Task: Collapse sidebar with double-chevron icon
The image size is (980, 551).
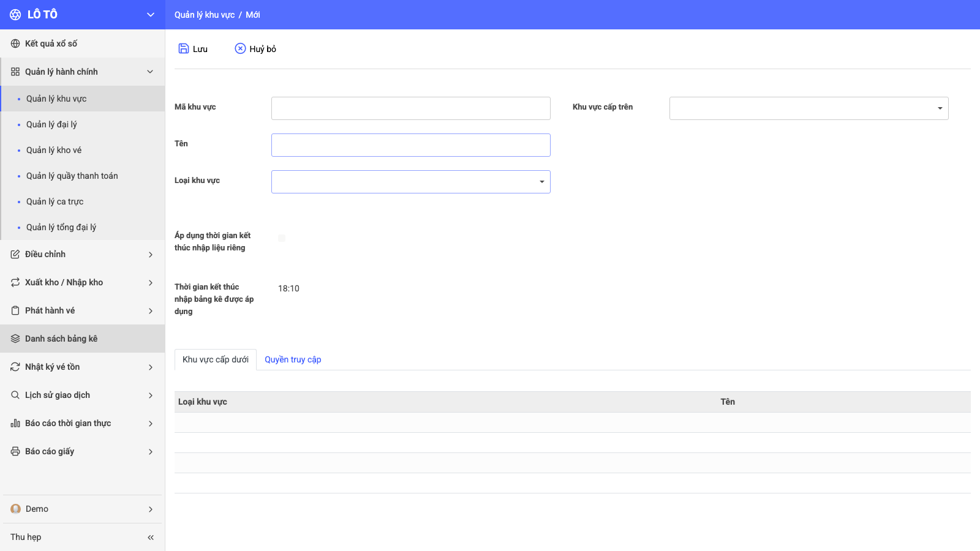Action: 151,537
